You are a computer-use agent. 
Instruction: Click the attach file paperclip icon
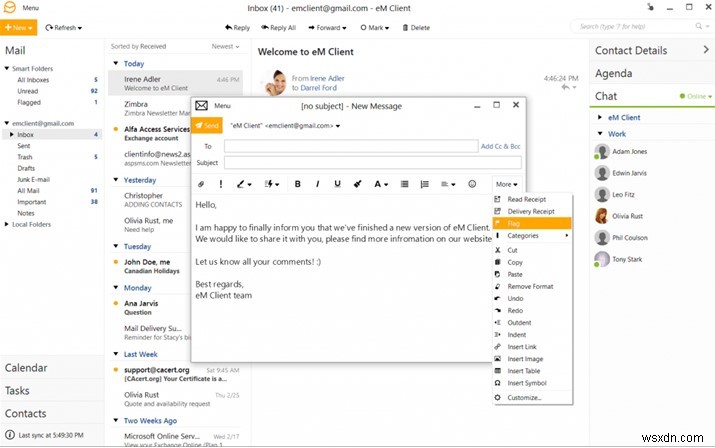[201, 184]
